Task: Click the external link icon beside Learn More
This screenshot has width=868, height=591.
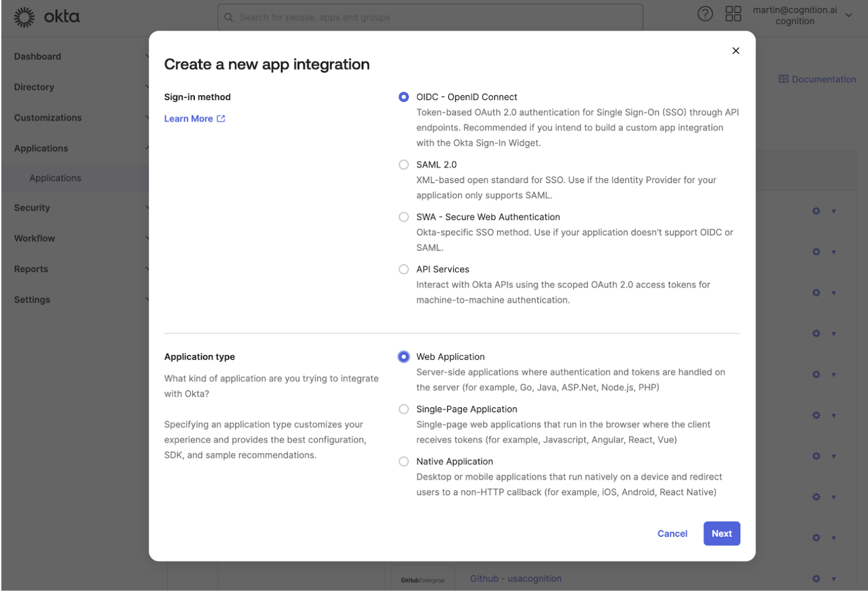Action: [x=221, y=118]
